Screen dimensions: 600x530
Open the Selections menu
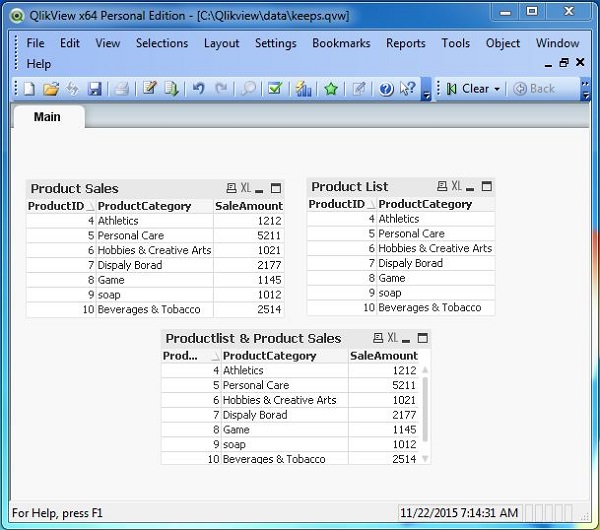(x=162, y=43)
